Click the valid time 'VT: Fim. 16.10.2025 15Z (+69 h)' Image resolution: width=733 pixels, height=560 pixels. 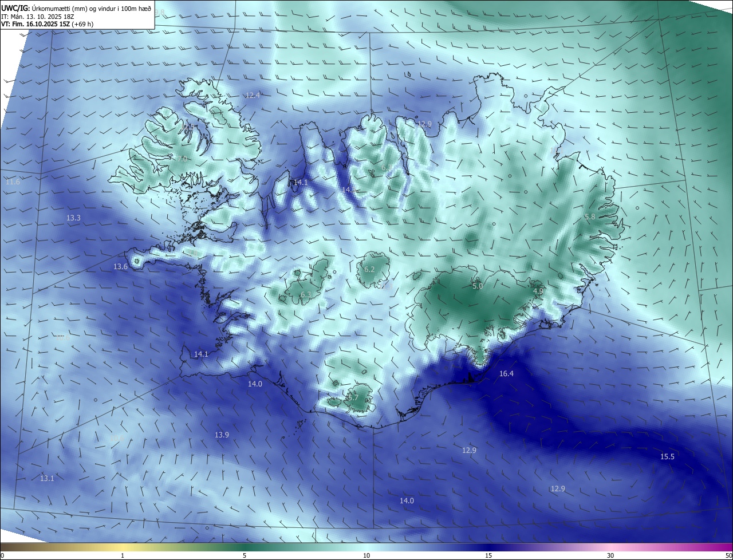pyautogui.click(x=48, y=24)
